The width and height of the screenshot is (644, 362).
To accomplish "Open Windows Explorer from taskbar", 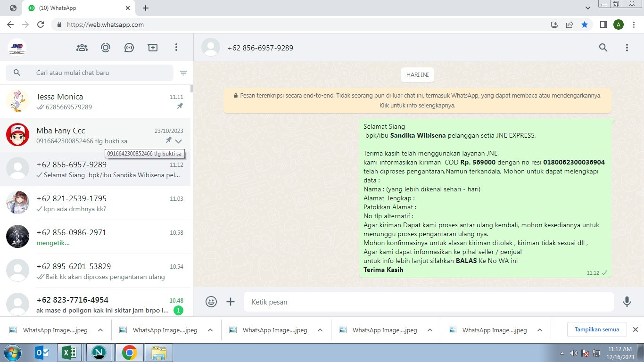I will [x=159, y=353].
